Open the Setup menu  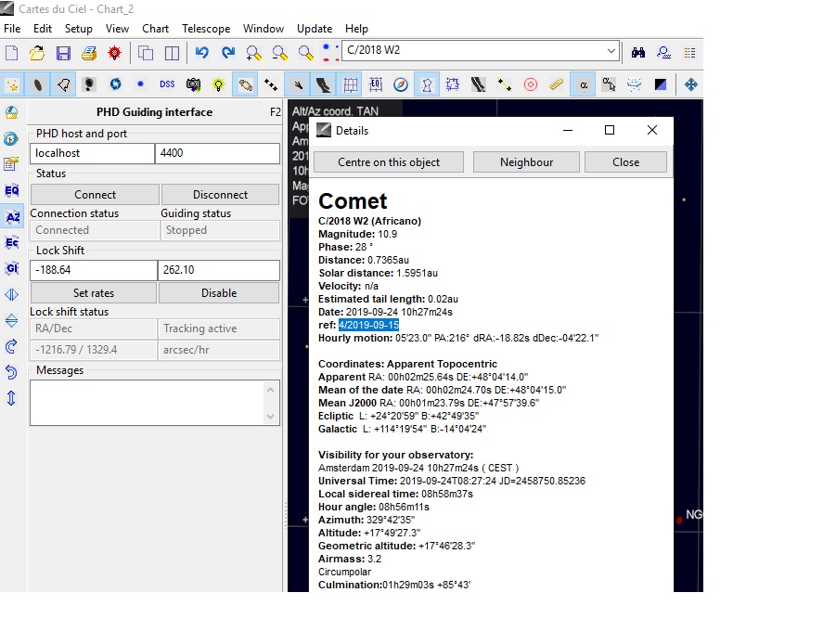coord(79,29)
